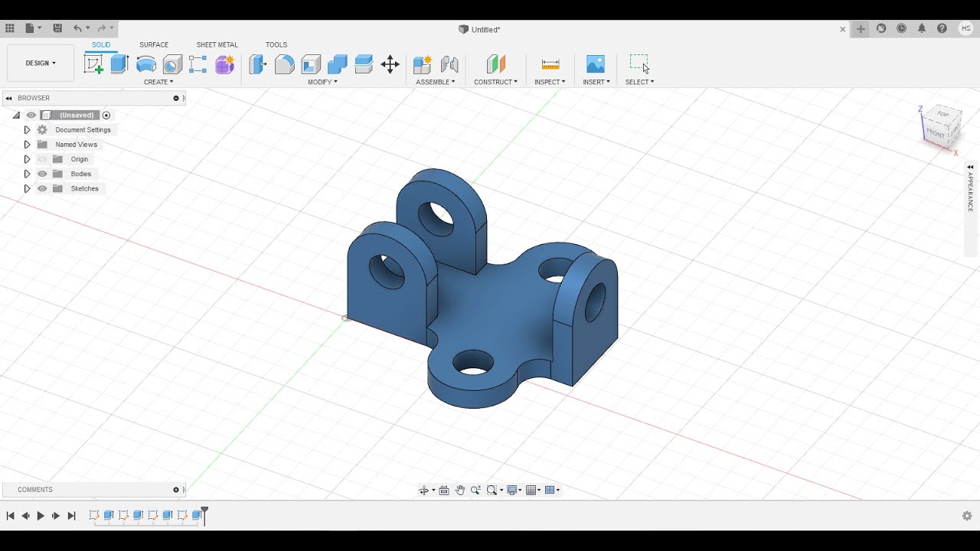Screen dimensions: 980x551
Task: Select the Insert image icon
Action: point(596,64)
